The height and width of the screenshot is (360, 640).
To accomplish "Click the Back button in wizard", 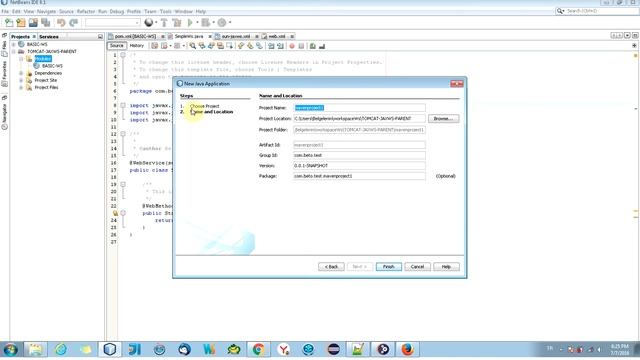I will (331, 267).
